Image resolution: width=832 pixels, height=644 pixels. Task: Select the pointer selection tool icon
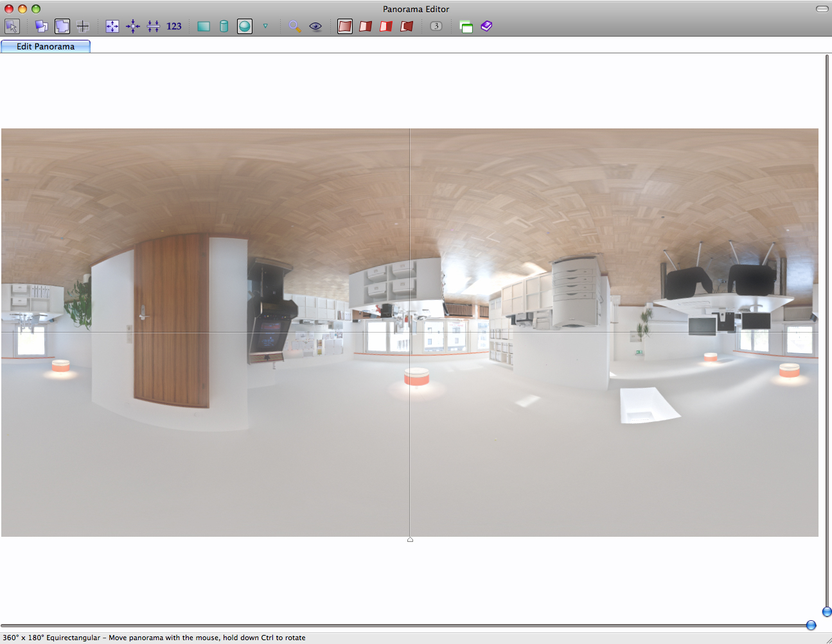(x=12, y=26)
